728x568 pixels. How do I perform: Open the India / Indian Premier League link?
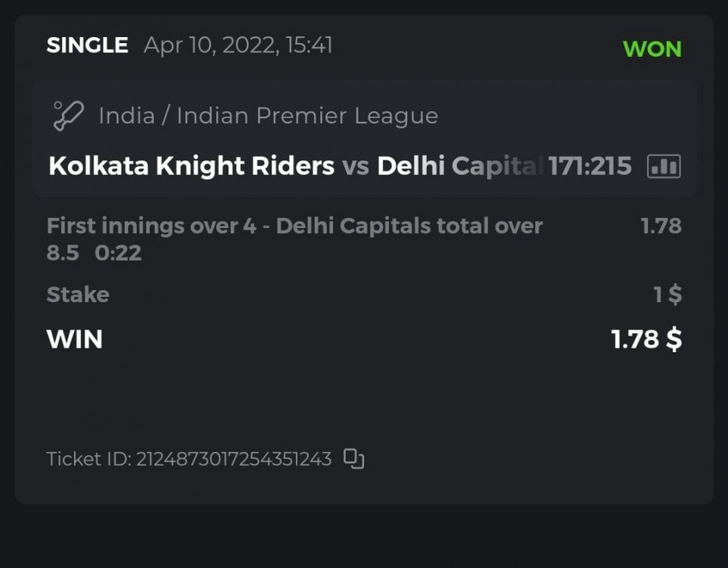pos(268,116)
